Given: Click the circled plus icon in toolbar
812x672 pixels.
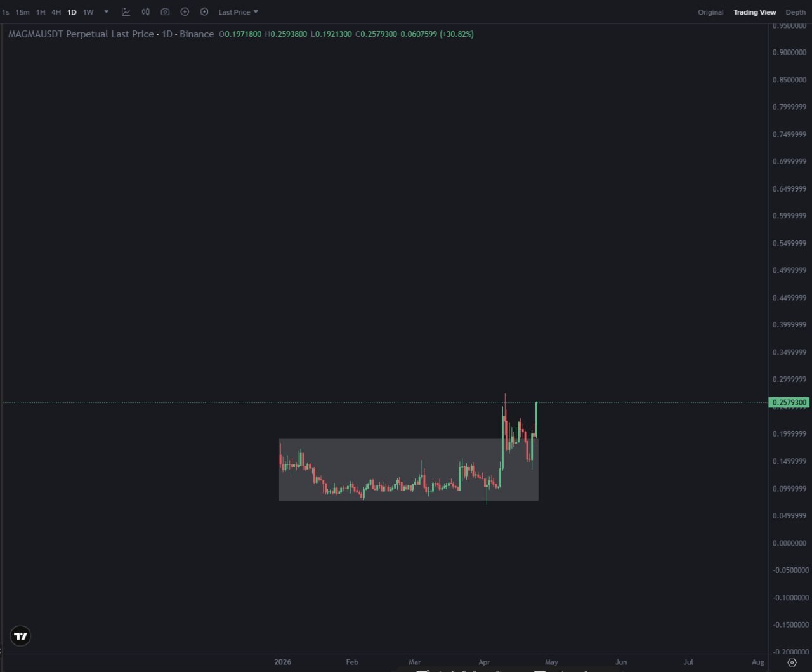Looking at the screenshot, I should coord(185,12).
